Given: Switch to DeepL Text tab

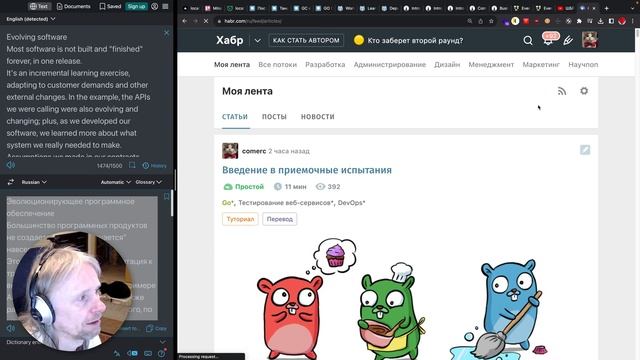Looking at the screenshot, I should (x=39, y=6).
